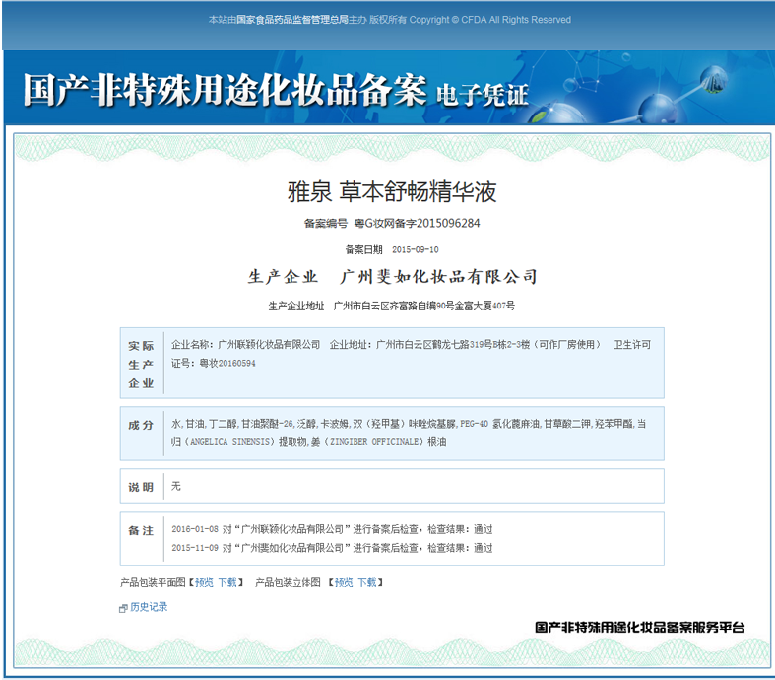Click the CFDA copyright notice at top

(389, 20)
